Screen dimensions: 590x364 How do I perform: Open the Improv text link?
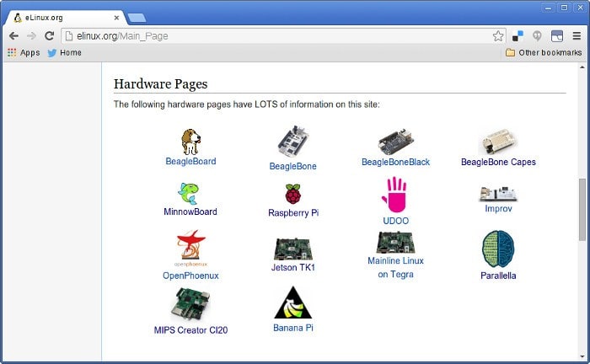tap(498, 208)
